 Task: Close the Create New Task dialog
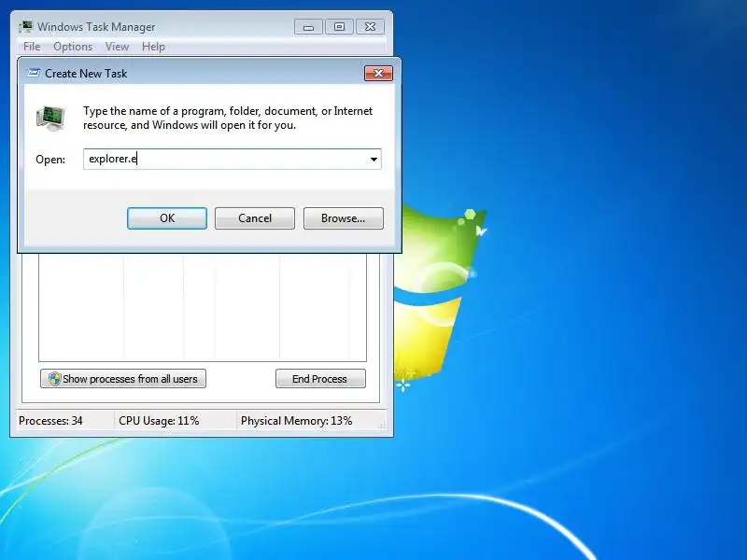click(x=378, y=74)
